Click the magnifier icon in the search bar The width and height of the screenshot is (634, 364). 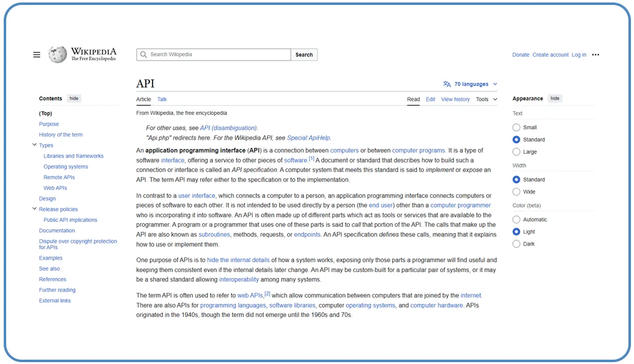(143, 54)
